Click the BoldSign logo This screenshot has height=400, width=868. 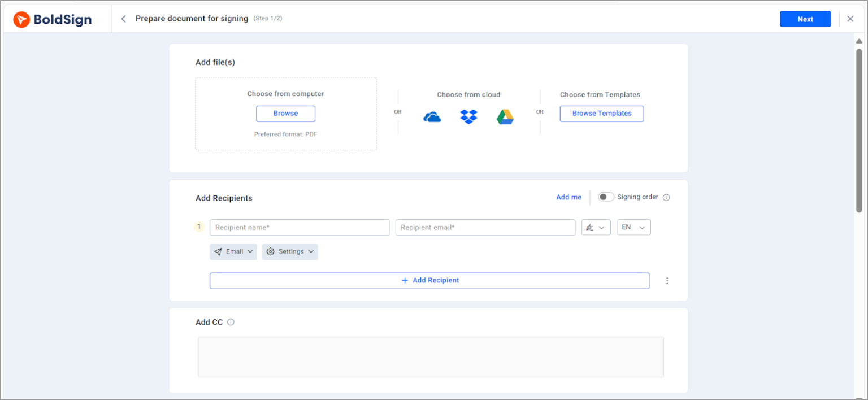coord(53,19)
